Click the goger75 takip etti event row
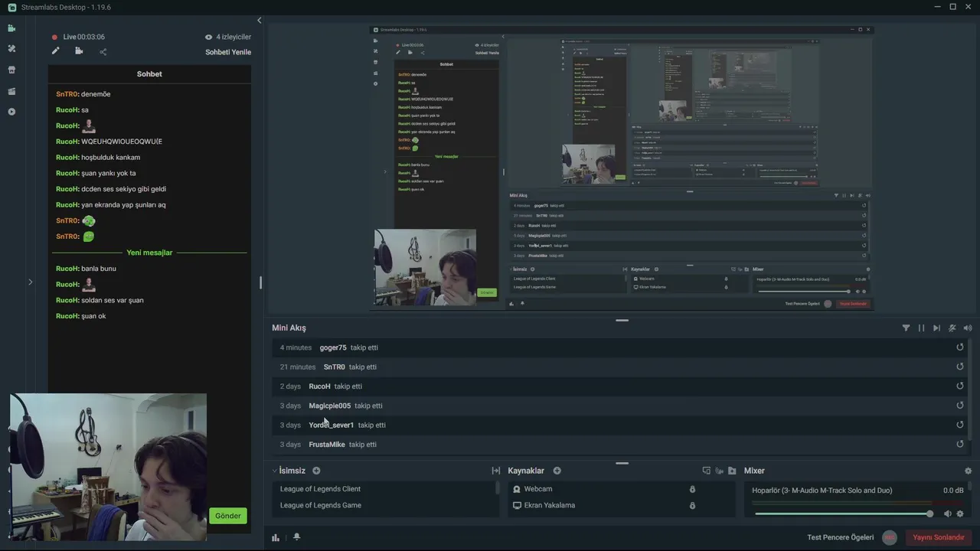 (619, 347)
